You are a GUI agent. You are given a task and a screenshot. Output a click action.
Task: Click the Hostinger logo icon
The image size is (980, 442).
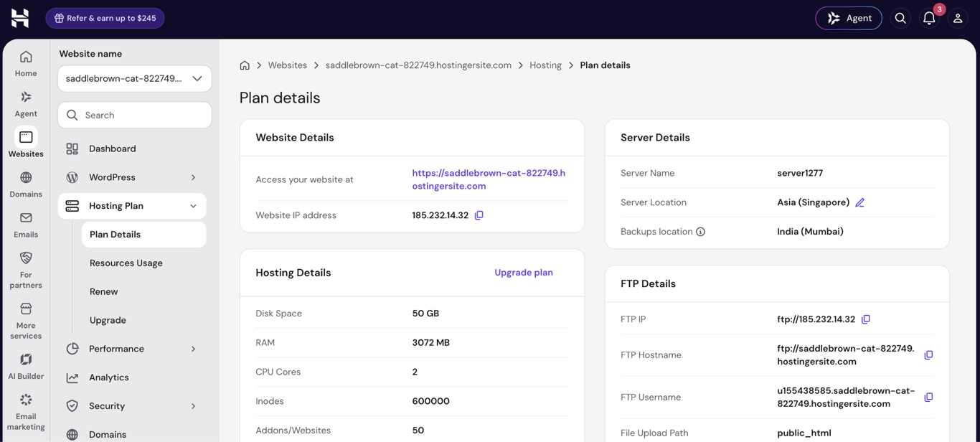click(x=20, y=18)
